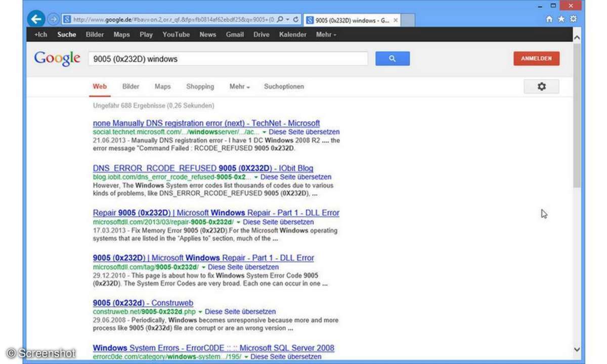Viewport: 607px width, 364px height.
Task: Click 'Diese Seite übersetzen' for TechNet result
Action: [305, 132]
